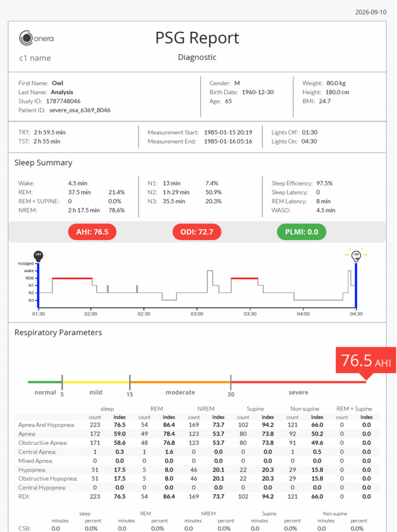The width and height of the screenshot is (397, 532).
Task: Click the first red REM bar on hypnogram
Action: pyautogui.click(x=72, y=278)
